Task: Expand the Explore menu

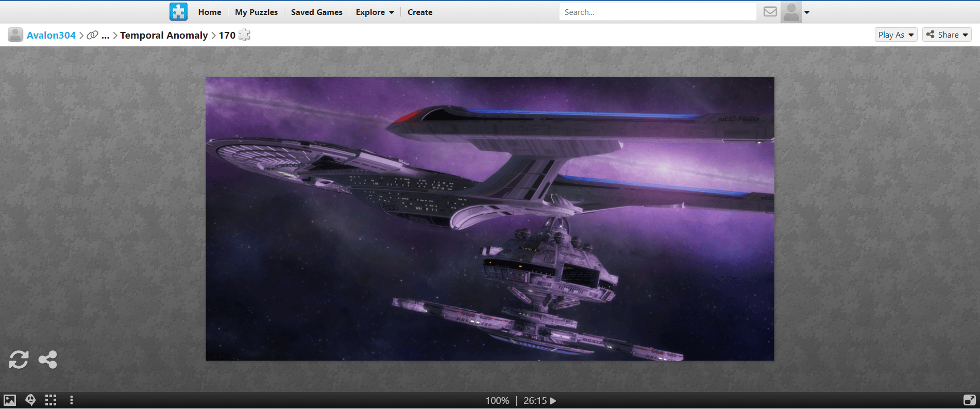Action: 375,12
